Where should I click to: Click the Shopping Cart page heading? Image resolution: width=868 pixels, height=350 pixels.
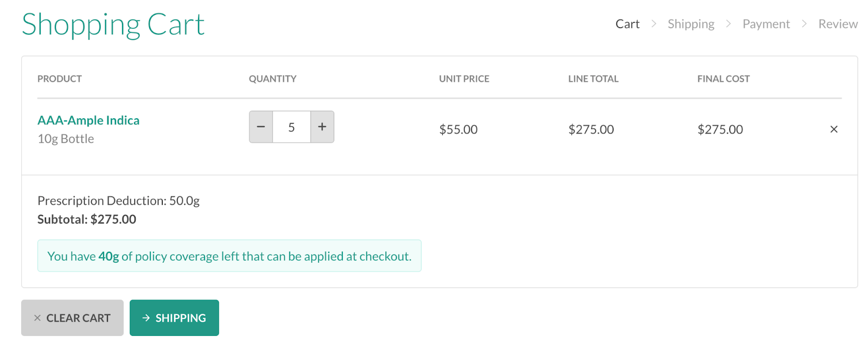[x=113, y=24]
